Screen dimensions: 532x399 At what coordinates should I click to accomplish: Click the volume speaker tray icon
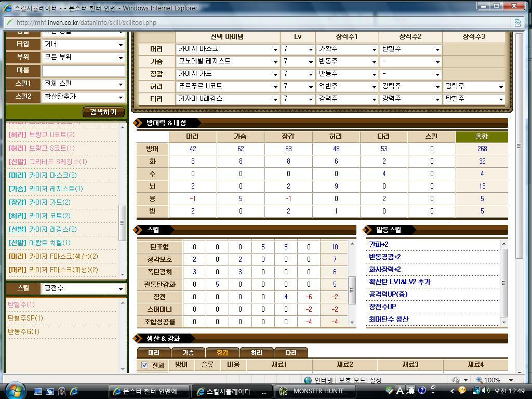[x=486, y=391]
